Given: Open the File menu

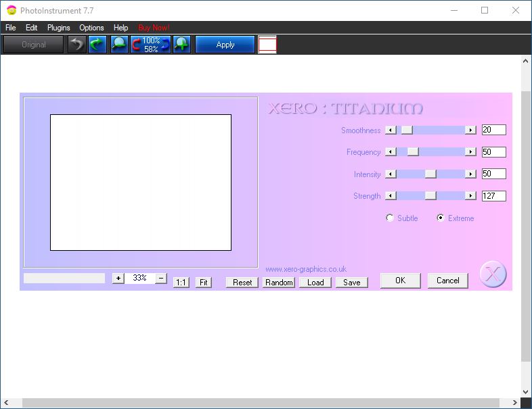Looking at the screenshot, I should point(11,28).
